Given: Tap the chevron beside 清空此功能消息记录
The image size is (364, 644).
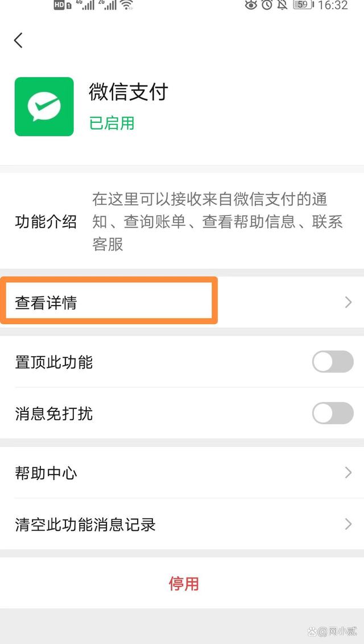Looking at the screenshot, I should click(x=348, y=525).
